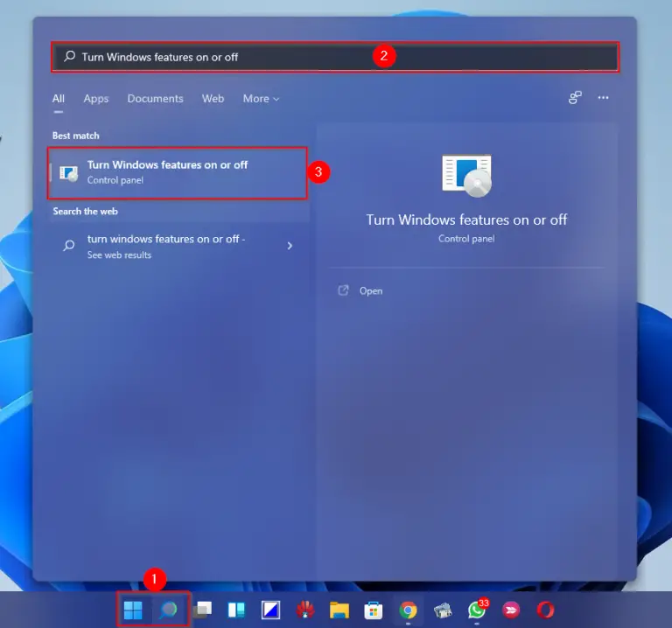Open the Windows Start button in taskbar
This screenshot has height=628, width=672.
click(133, 610)
